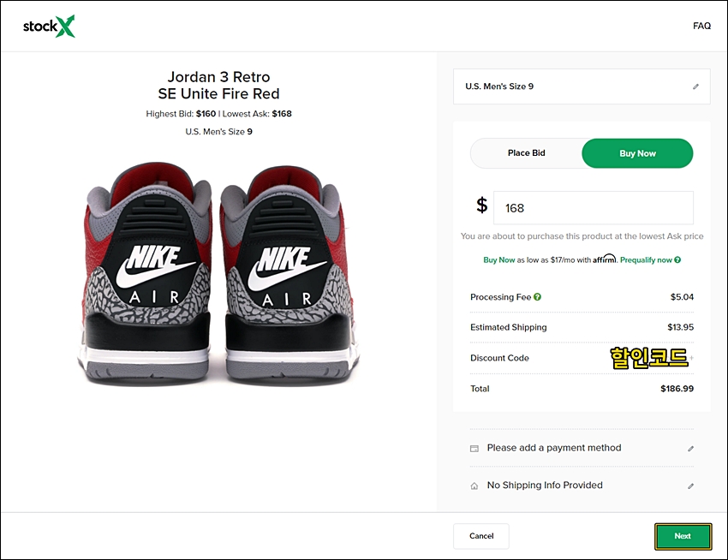The height and width of the screenshot is (560, 728).
Task: Click help icon beside Prequalify now
Action: 677,260
